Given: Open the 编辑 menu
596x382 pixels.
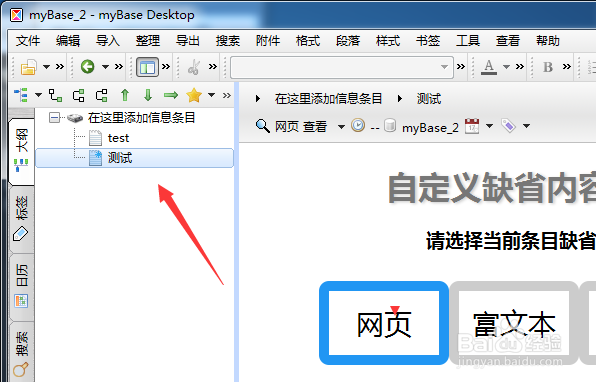Looking at the screenshot, I should click(x=68, y=41).
